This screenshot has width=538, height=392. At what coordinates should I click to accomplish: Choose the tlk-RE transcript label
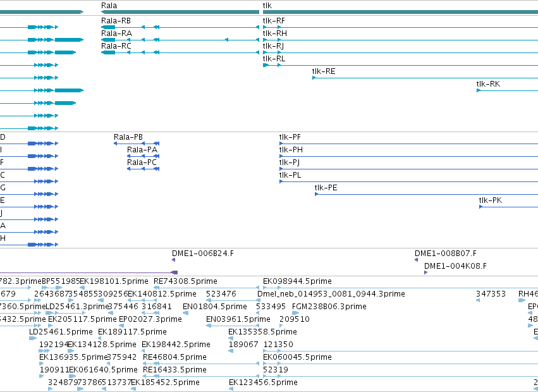click(324, 71)
